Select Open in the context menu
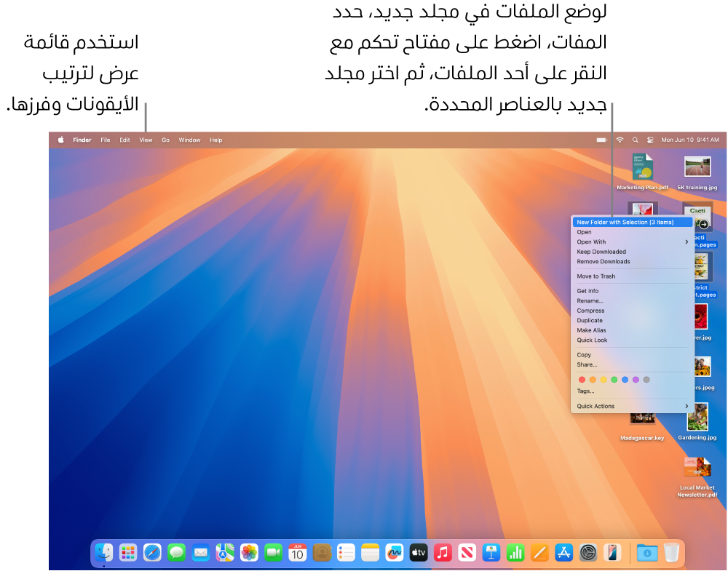Image resolution: width=728 pixels, height=571 pixels. 633,232
